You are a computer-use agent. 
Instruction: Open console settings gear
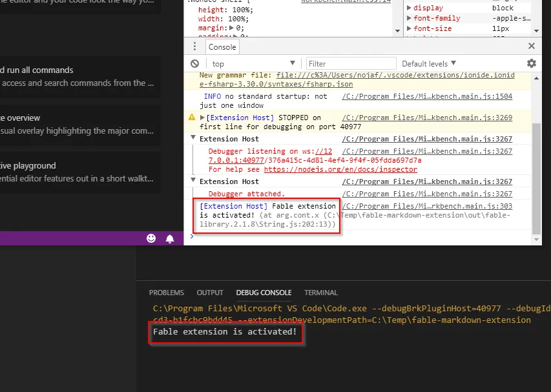tap(531, 63)
